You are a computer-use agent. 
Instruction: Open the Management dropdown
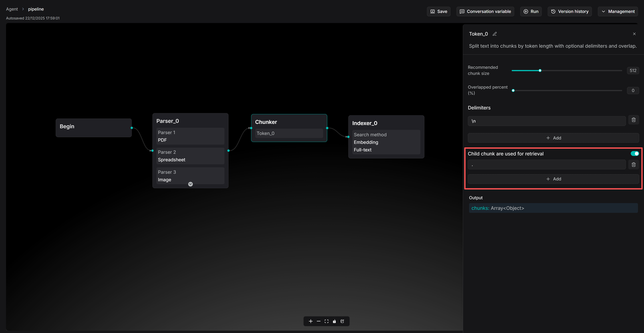[x=618, y=12]
